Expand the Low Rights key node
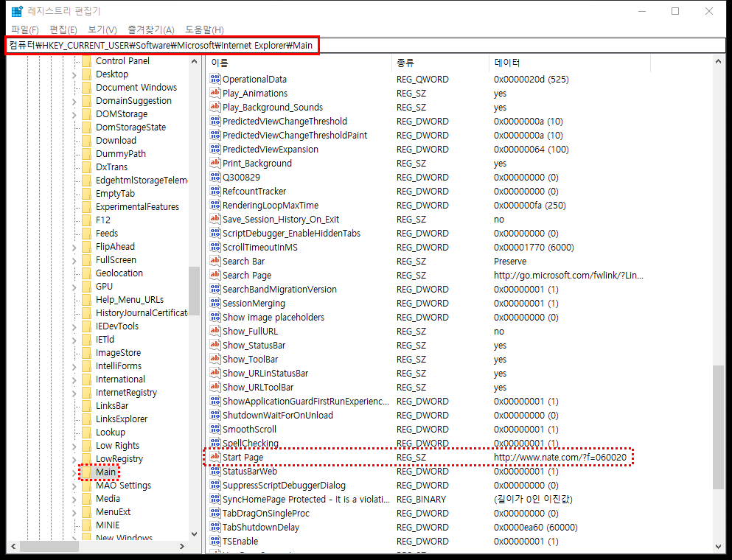Image resolution: width=732 pixels, height=560 pixels. click(x=74, y=446)
